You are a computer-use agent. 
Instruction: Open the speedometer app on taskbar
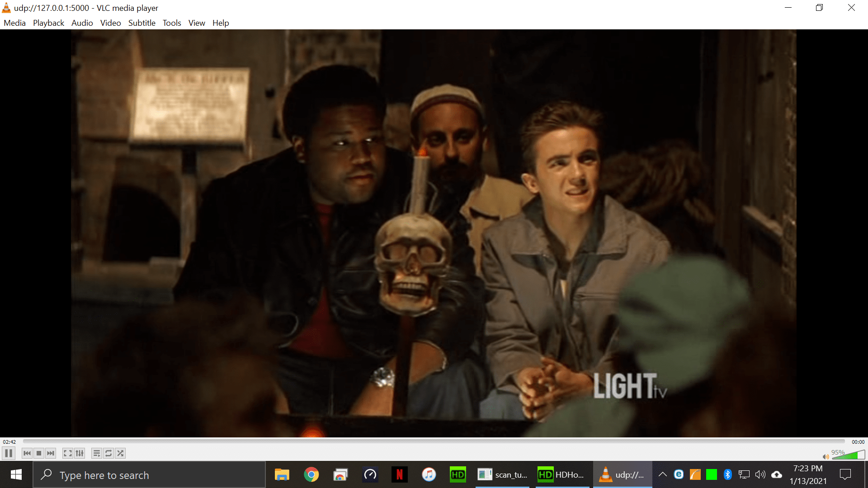pyautogui.click(x=370, y=474)
